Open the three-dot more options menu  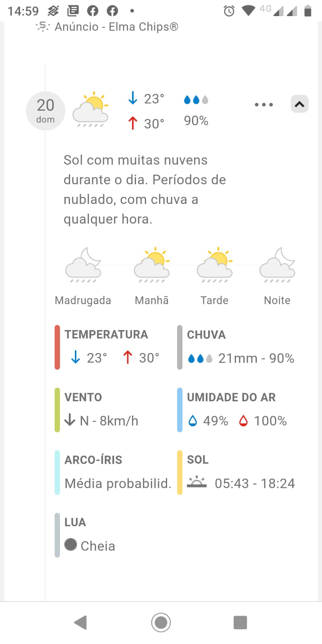(x=264, y=105)
